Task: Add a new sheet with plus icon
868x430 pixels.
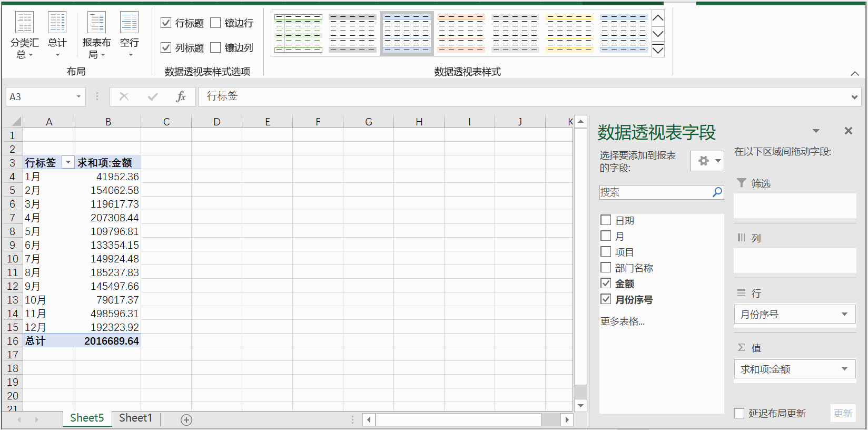Action: tap(186, 419)
